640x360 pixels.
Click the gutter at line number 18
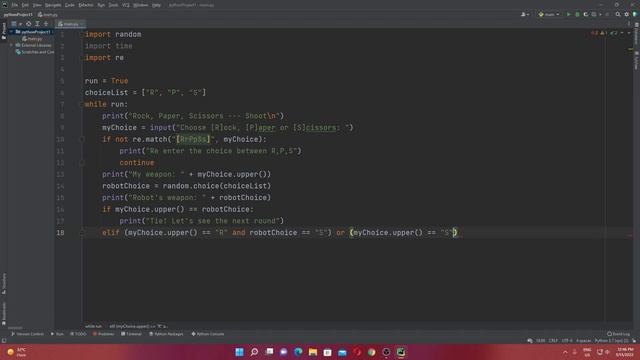[x=60, y=233]
